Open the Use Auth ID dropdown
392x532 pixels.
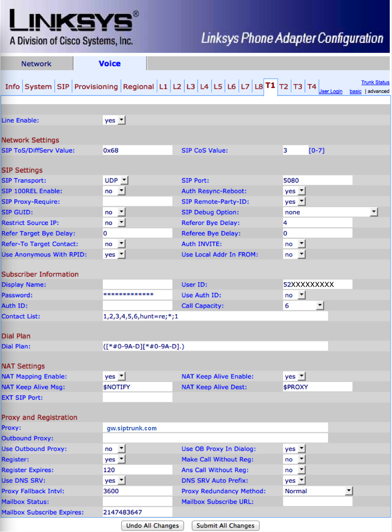(295, 295)
